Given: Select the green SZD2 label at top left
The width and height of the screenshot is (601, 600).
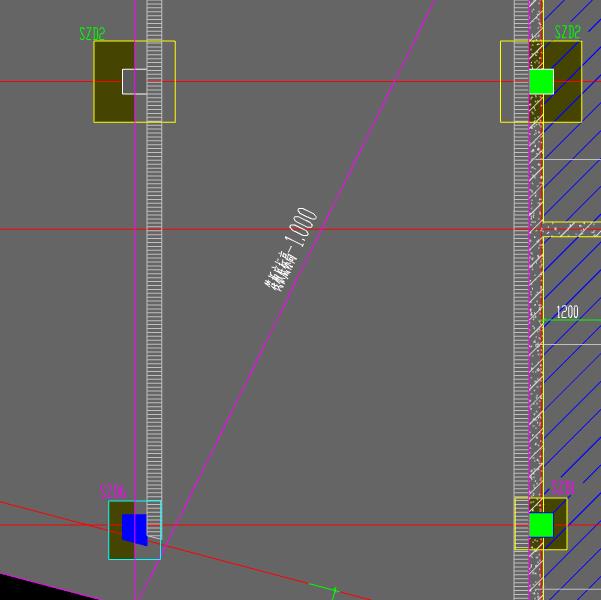Looking at the screenshot, I should click(x=92, y=33).
